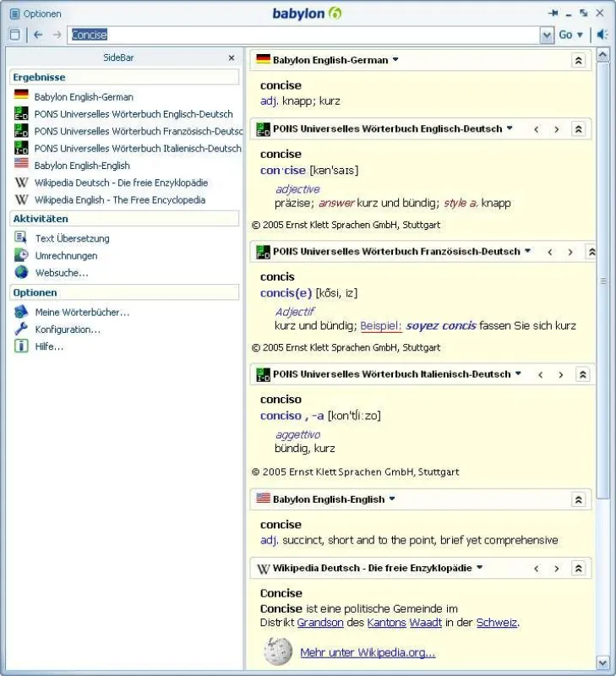
Task: Open the search history dropdown
Action: point(547,35)
